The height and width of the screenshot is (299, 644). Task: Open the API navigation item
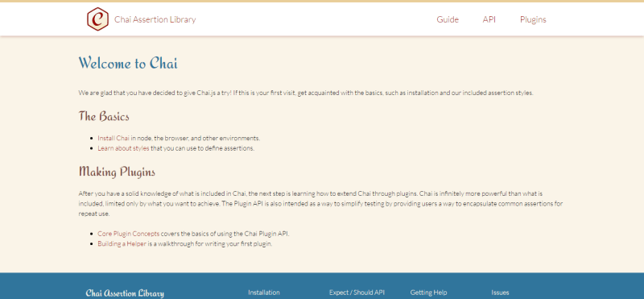tap(489, 19)
